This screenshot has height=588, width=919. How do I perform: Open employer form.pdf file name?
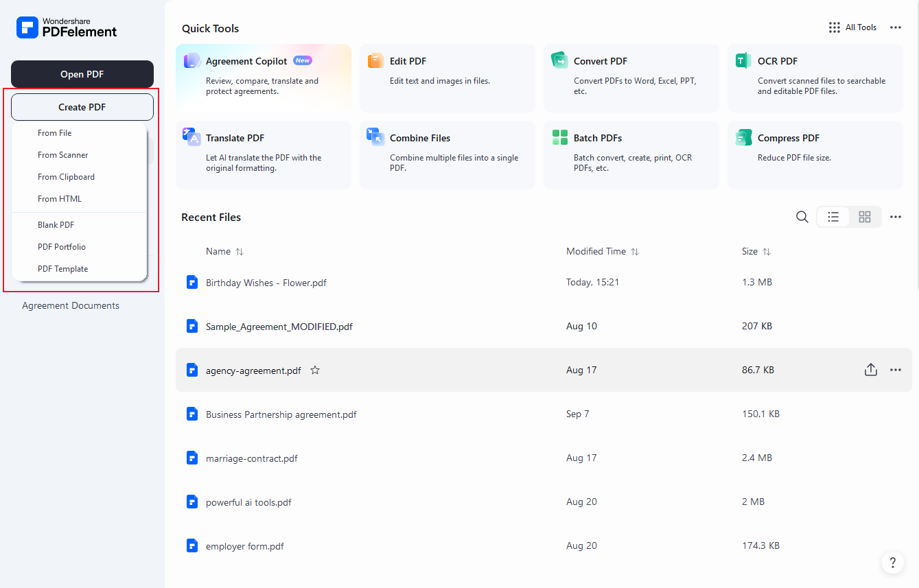coord(245,546)
